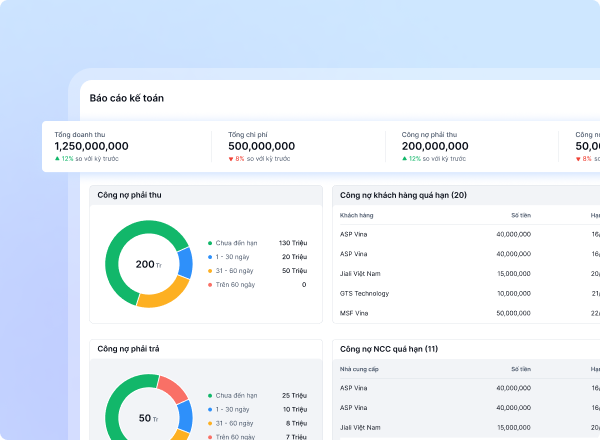600x440 pixels.
Task: Click the Khách hàng column header
Action: tap(356, 215)
